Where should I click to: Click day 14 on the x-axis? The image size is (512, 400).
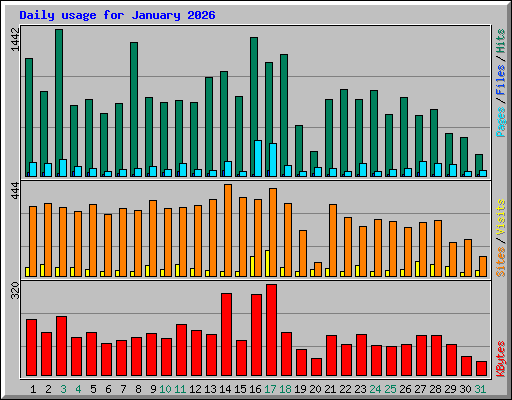tap(225, 389)
